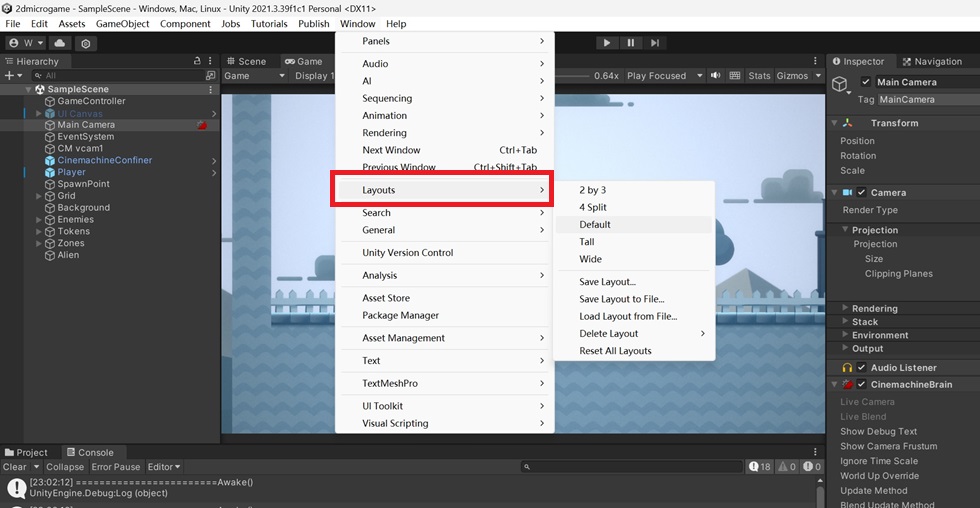Screen dimensions: 980x508
Task: Expand the Rendering section in Camera
Action: point(844,307)
